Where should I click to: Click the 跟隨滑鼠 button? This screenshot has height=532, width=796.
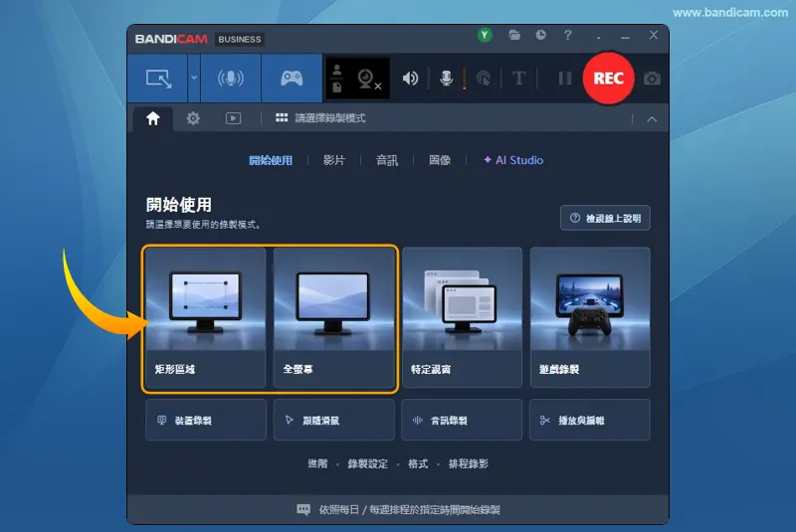(333, 420)
